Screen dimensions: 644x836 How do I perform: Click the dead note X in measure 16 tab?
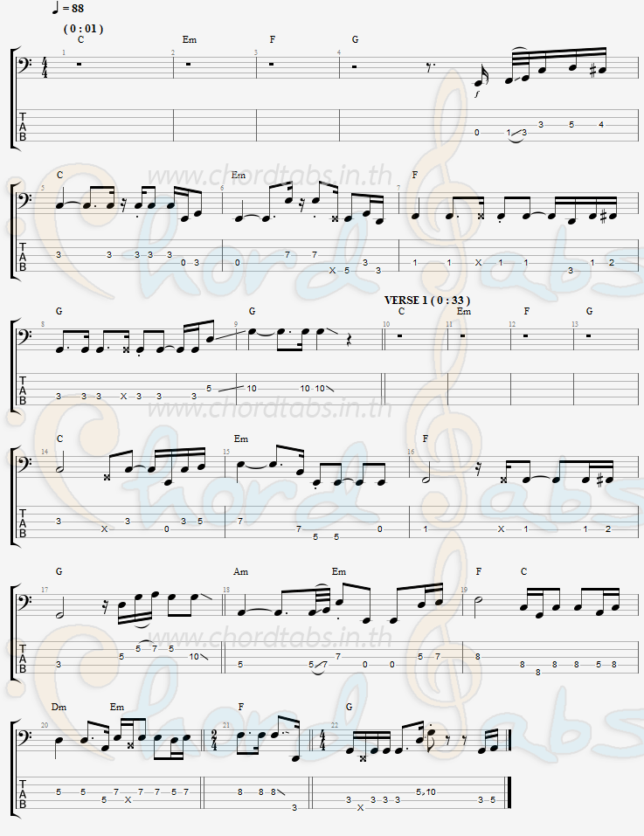(x=501, y=529)
